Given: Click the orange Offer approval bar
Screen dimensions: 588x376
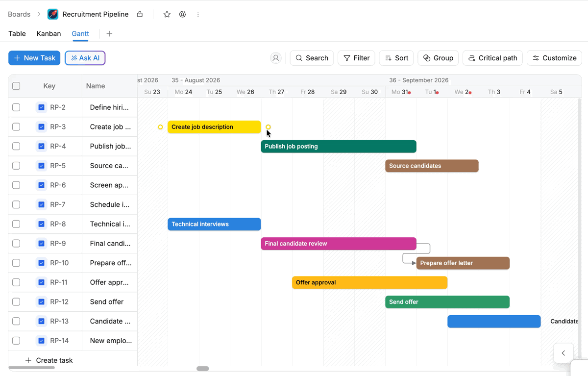Looking at the screenshot, I should click(x=369, y=282).
